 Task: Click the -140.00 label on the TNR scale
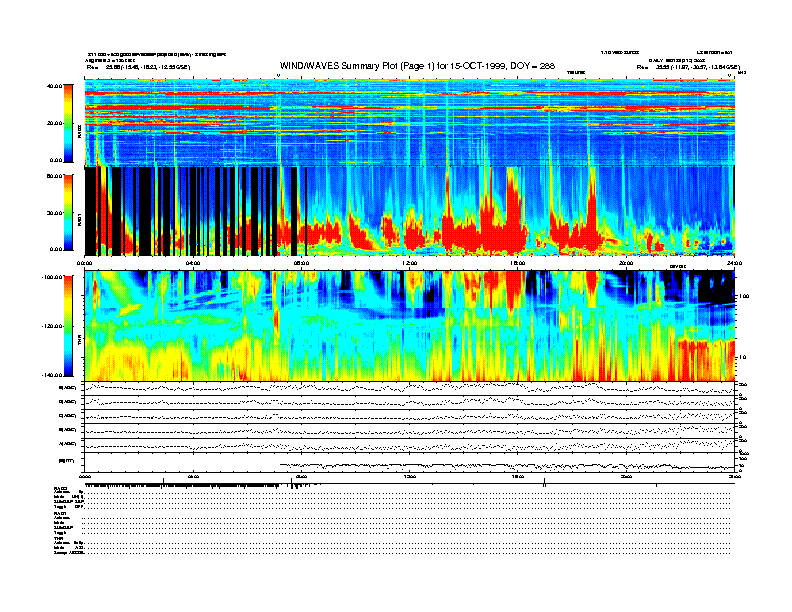click(x=52, y=375)
